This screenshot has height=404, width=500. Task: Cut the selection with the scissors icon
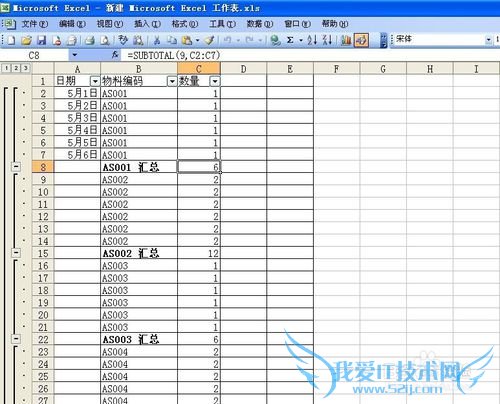[157, 40]
